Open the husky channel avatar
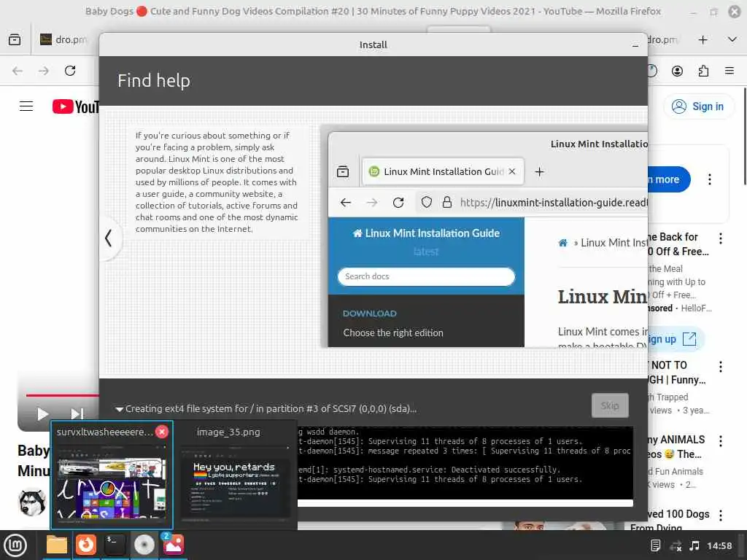The image size is (747, 560). coord(32,503)
